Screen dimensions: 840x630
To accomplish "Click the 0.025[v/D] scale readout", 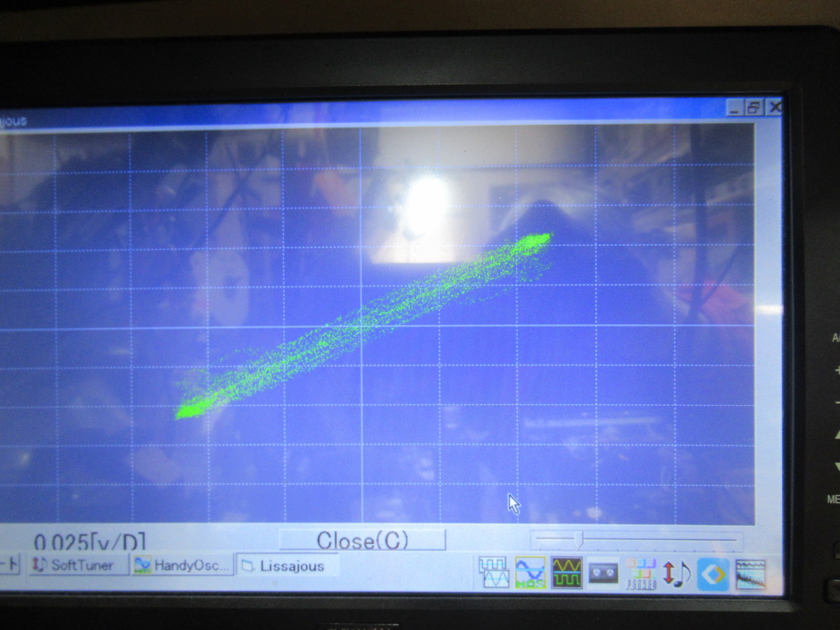I will [89, 541].
